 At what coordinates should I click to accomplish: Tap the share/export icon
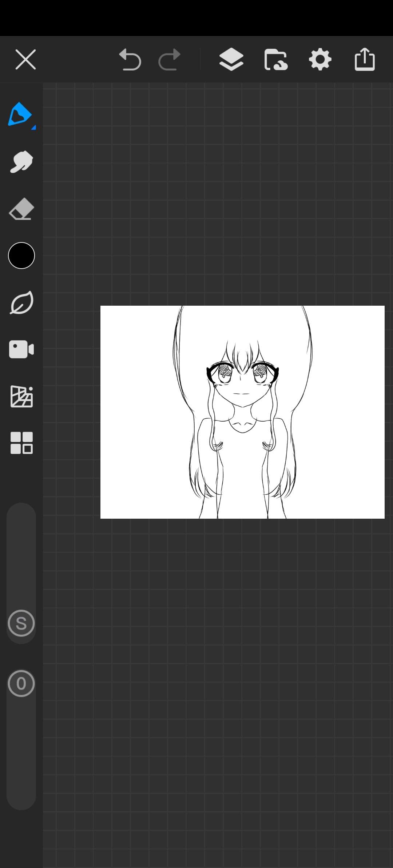tap(365, 59)
